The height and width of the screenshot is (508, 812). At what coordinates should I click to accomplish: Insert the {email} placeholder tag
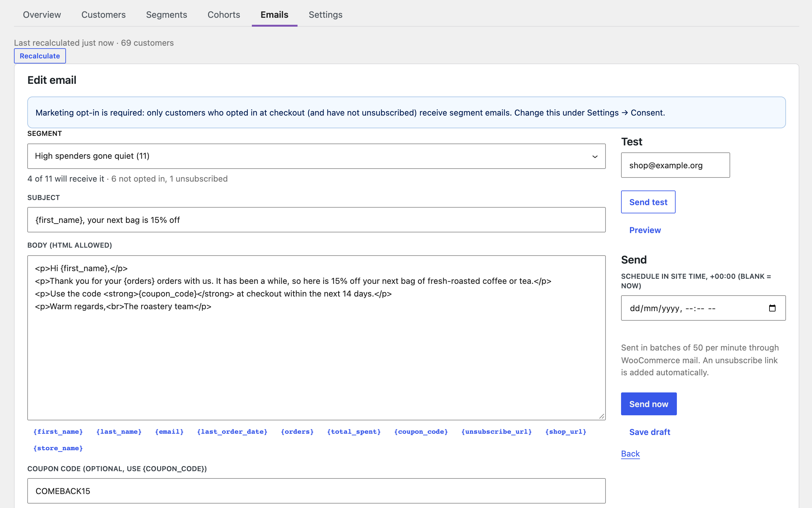click(169, 431)
